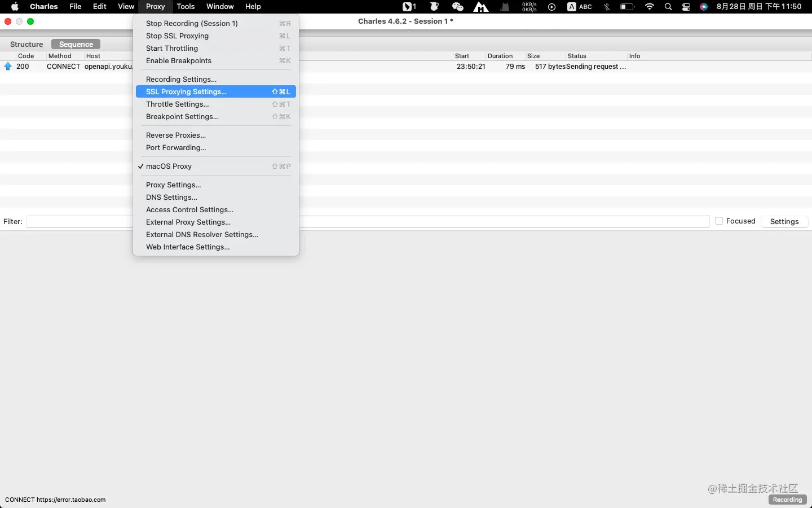Screen dimensions: 812x508
Task: Click the menu bar date and time
Action: click(x=759, y=7)
